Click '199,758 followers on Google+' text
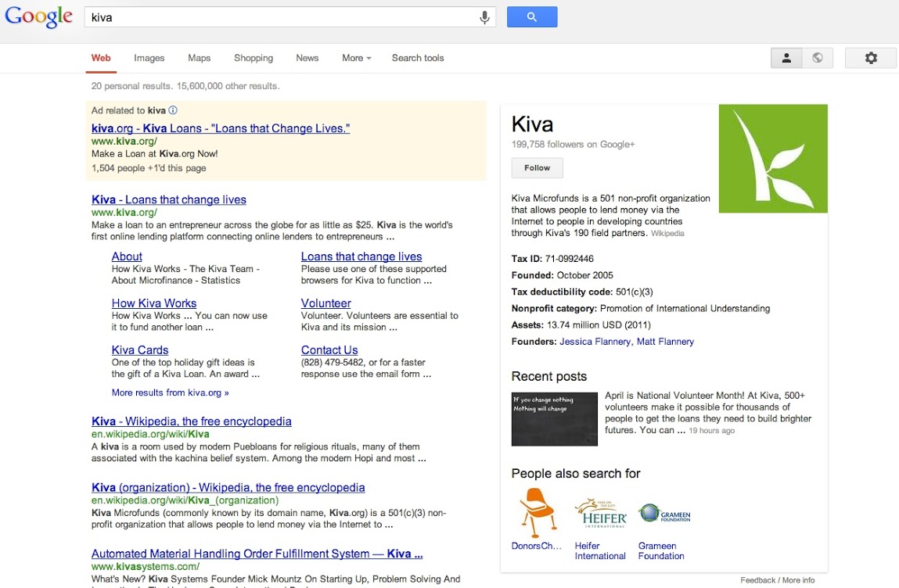The width and height of the screenshot is (899, 588). point(574,145)
